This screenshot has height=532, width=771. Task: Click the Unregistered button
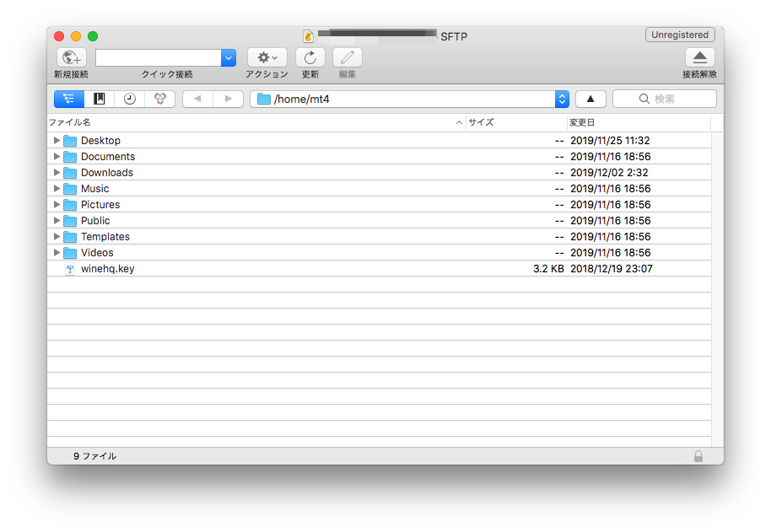click(680, 35)
